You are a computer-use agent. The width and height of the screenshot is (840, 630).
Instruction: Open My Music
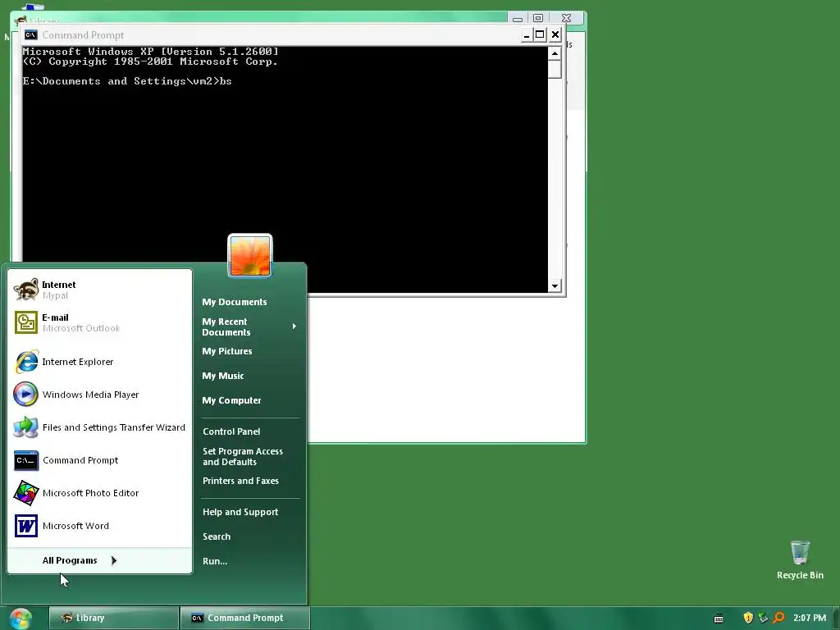[x=223, y=376]
